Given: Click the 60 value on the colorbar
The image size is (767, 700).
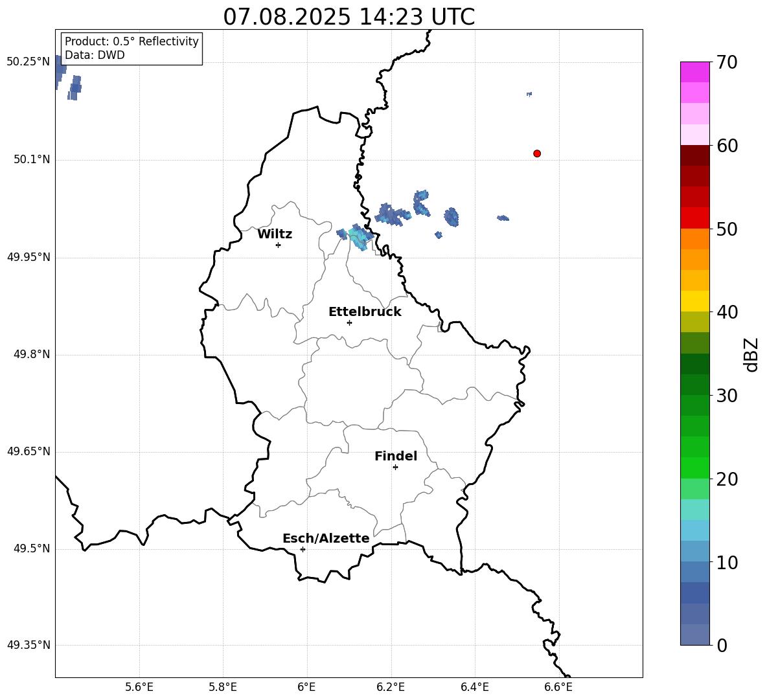Looking at the screenshot, I should tap(727, 146).
